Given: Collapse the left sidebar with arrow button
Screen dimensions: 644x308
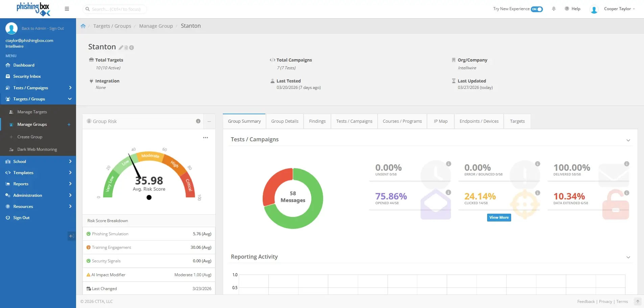Looking at the screenshot, I should pos(71,236).
